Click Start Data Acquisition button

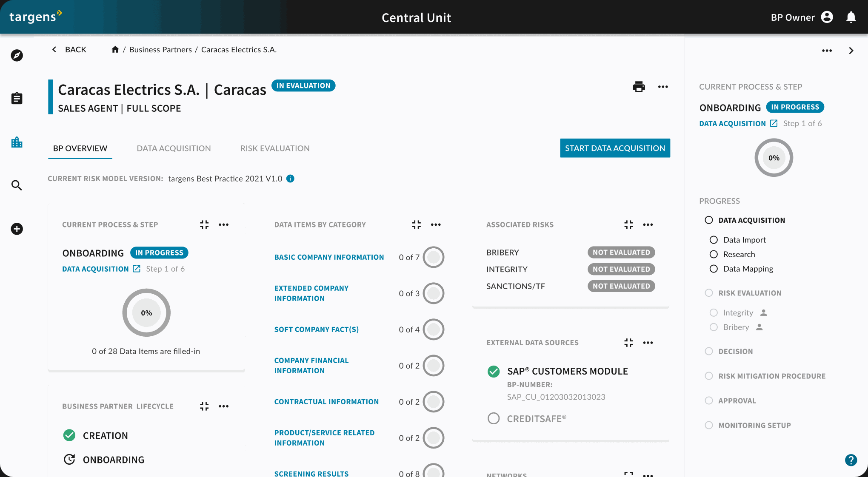(615, 148)
